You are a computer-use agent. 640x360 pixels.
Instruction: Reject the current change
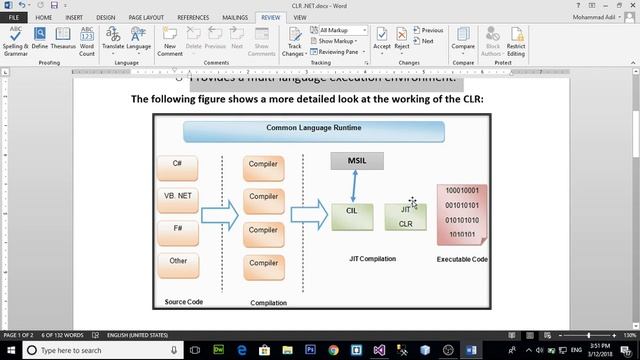(x=402, y=41)
